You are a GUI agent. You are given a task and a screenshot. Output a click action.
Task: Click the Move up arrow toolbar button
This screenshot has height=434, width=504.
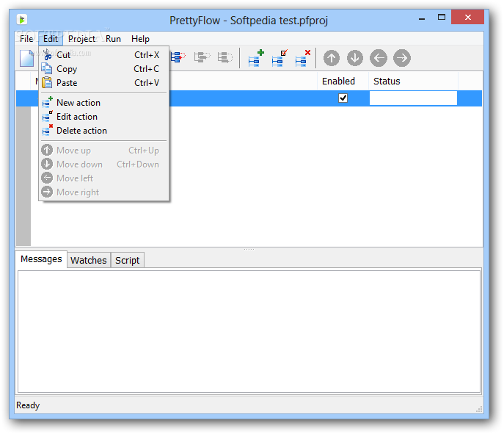(332, 58)
